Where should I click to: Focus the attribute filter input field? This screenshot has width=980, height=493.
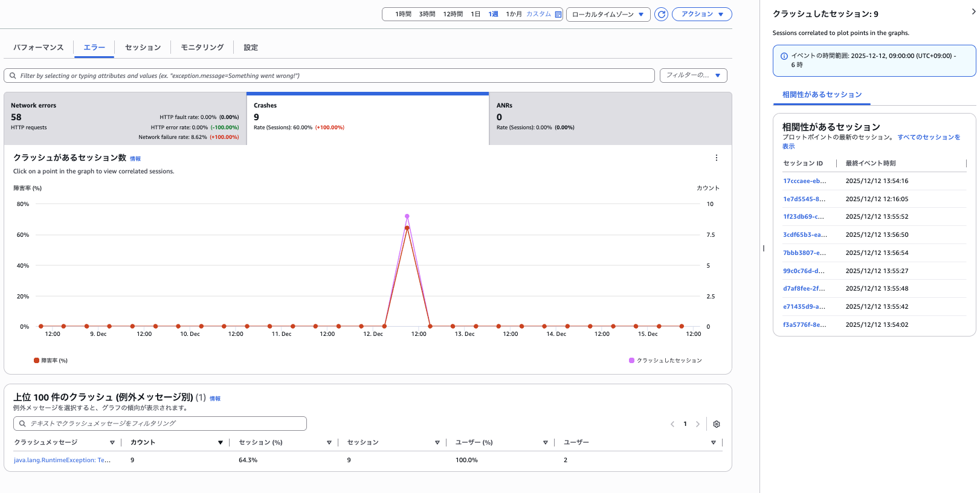point(329,76)
